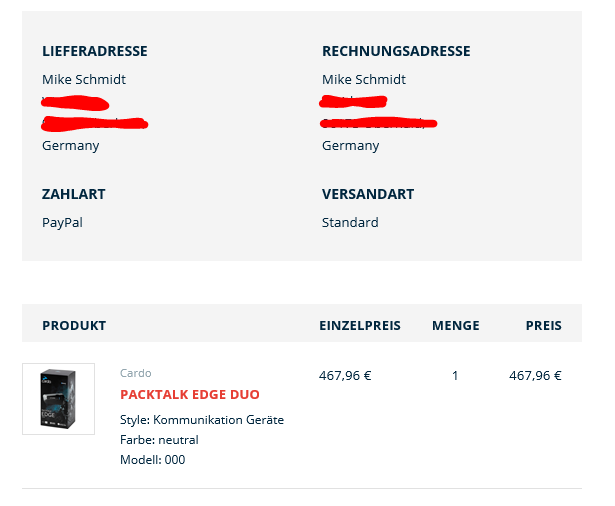Select the PayPal payment method text
The image size is (615, 506).
click(x=62, y=222)
